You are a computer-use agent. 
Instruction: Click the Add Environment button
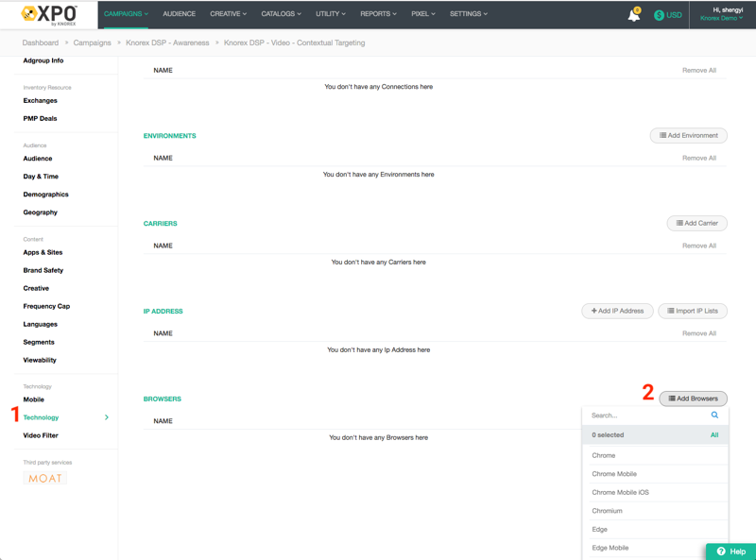689,136
